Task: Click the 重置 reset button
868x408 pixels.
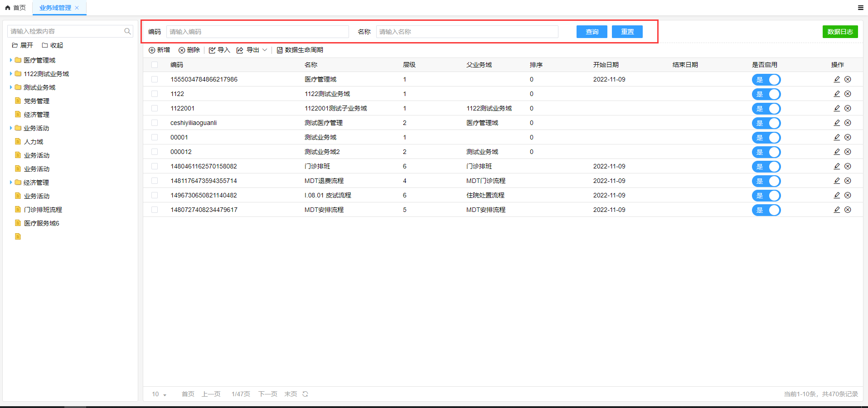Action: coord(627,32)
